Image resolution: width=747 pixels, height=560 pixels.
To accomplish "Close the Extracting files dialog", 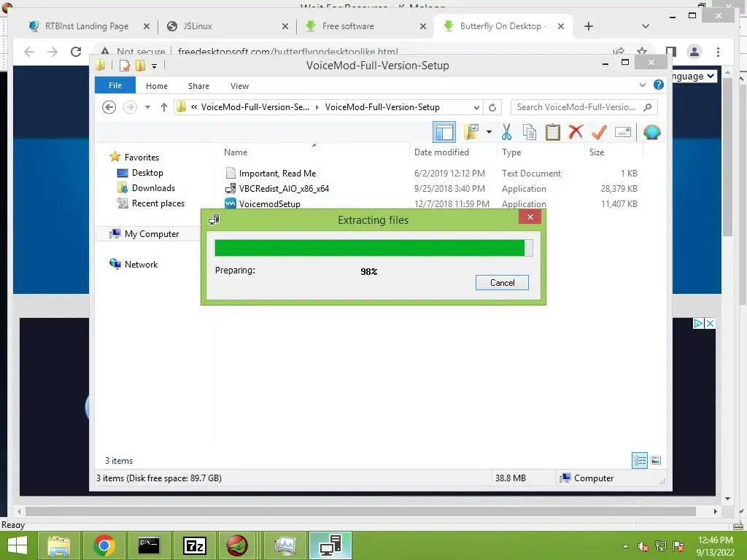I will click(x=530, y=217).
